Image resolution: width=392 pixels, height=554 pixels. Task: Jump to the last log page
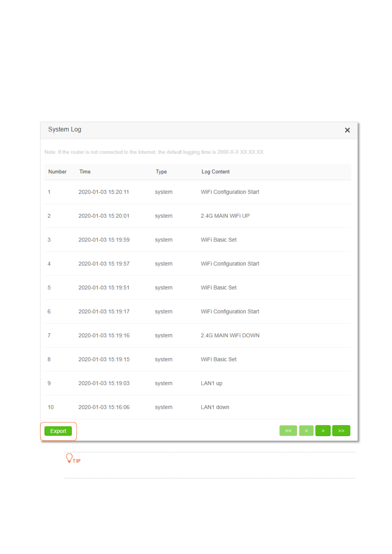pos(341,431)
